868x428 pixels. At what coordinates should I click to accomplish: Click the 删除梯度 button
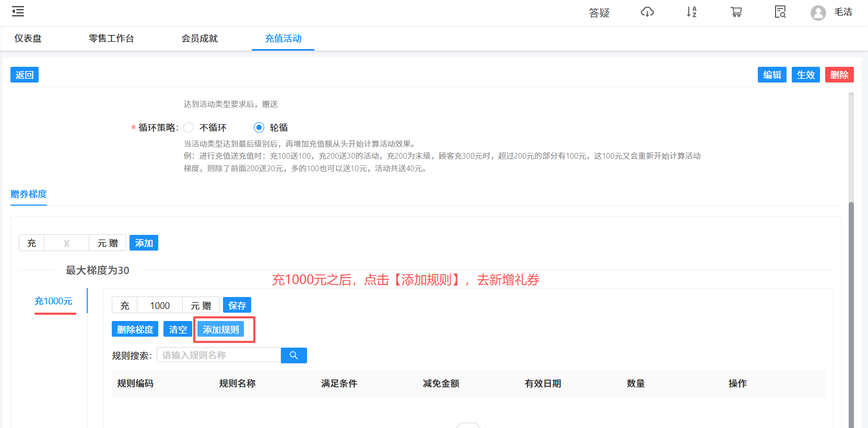(x=135, y=329)
